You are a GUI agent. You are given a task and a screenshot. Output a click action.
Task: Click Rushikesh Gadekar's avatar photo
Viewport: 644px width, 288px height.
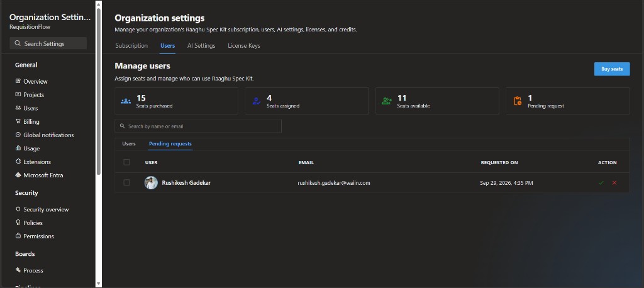pyautogui.click(x=151, y=183)
